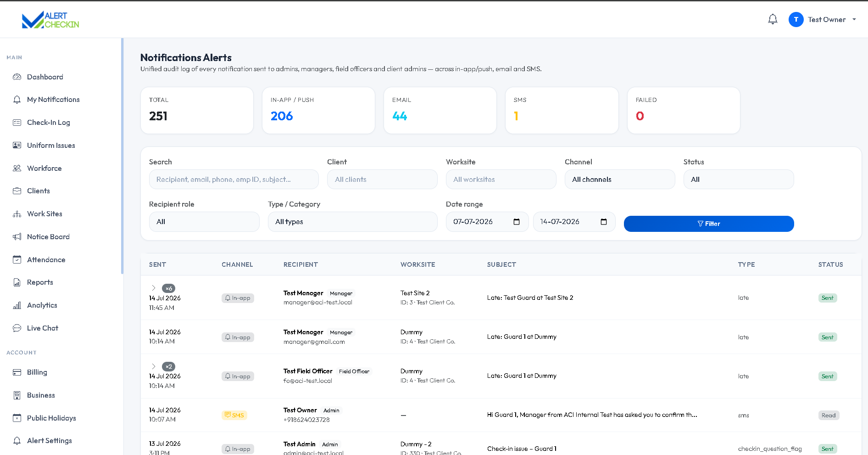Click the Check-In Log sidebar icon

coord(17,123)
